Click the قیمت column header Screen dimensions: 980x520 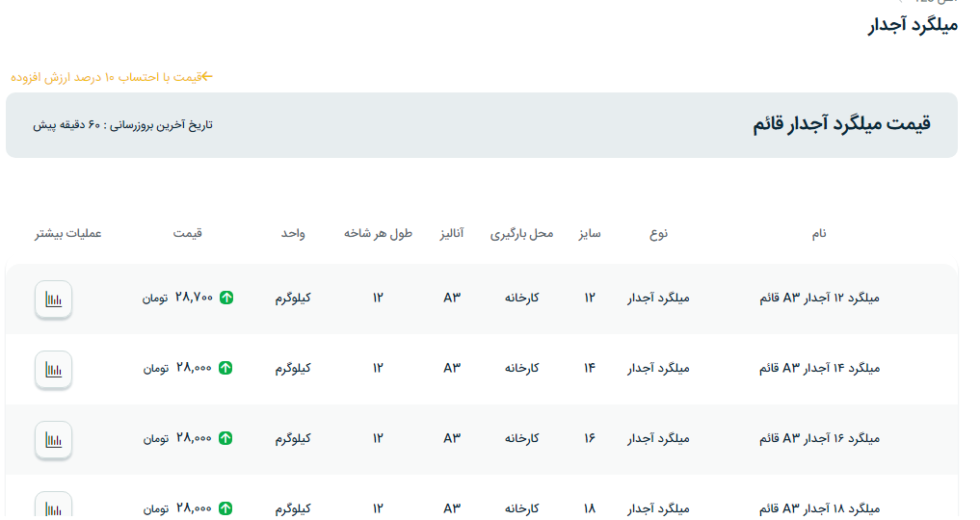(x=188, y=234)
